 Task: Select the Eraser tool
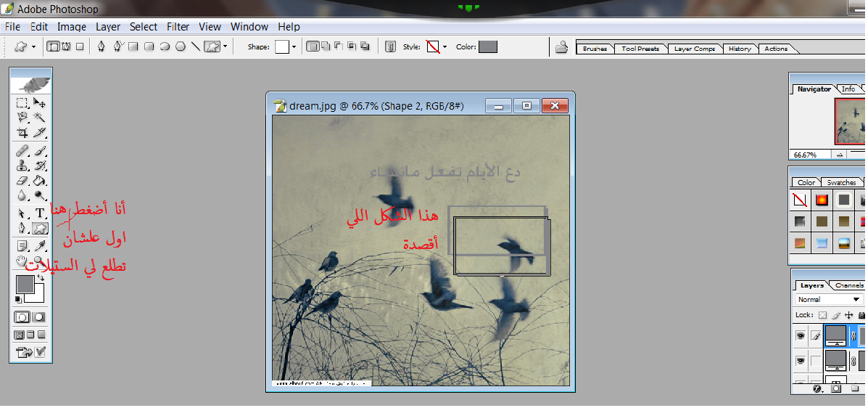pos(22,181)
